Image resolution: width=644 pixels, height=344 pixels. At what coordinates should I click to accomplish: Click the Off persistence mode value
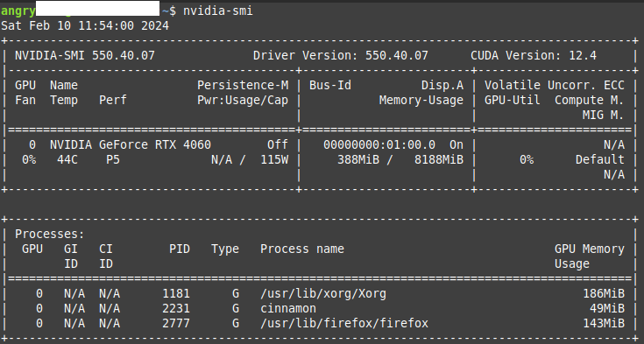click(278, 144)
